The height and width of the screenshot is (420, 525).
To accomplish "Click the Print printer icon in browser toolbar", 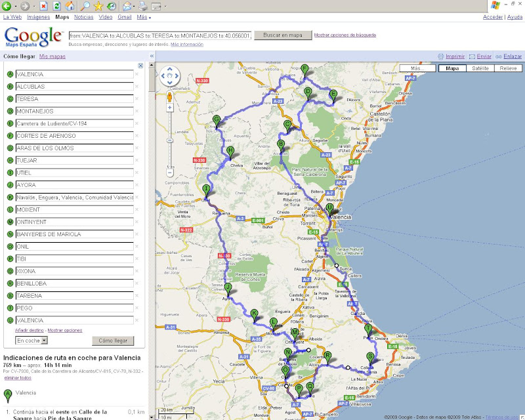I will [142, 6].
